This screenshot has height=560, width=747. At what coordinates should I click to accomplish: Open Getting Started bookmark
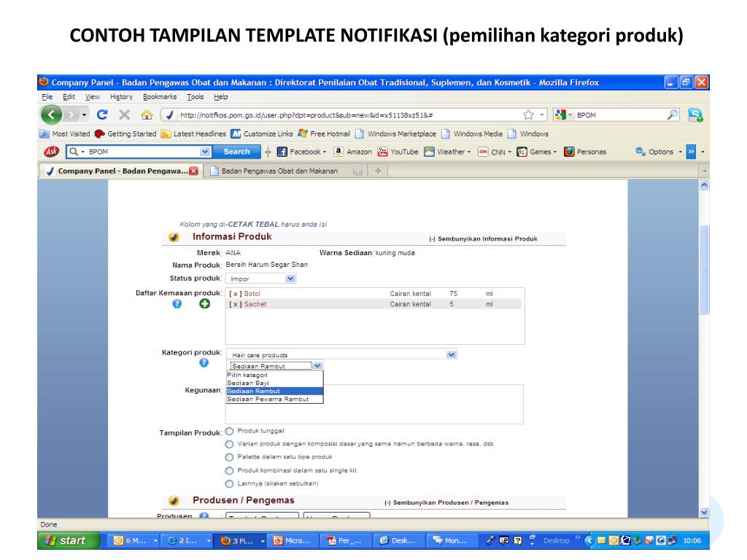click(125, 134)
